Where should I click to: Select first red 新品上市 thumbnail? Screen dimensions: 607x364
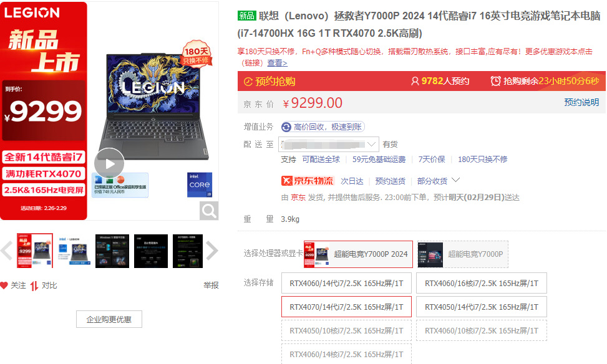coord(35,251)
